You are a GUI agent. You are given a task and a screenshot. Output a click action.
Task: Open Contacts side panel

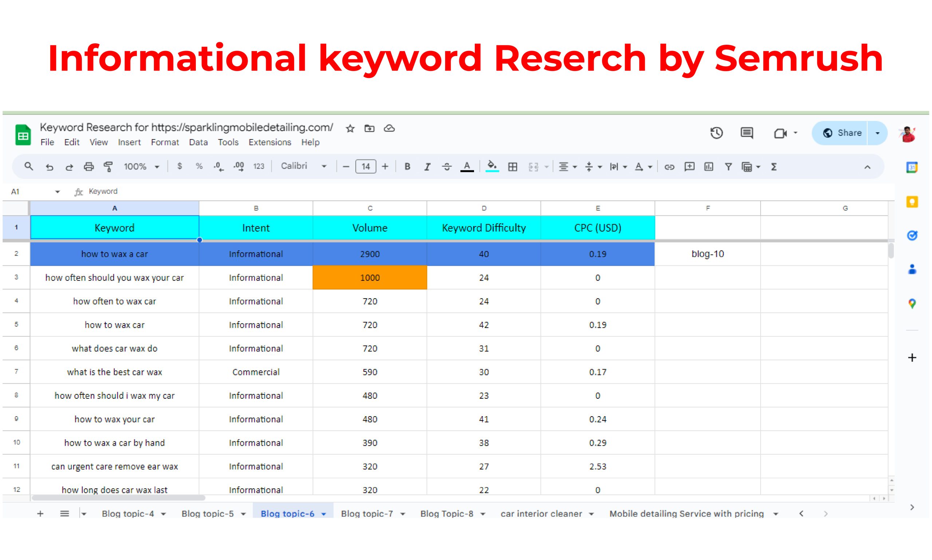(912, 269)
